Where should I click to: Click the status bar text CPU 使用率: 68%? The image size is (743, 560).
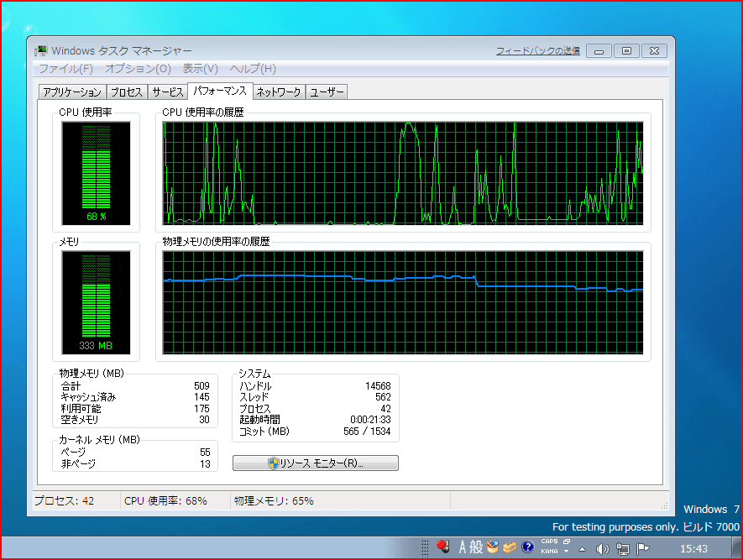point(165,500)
